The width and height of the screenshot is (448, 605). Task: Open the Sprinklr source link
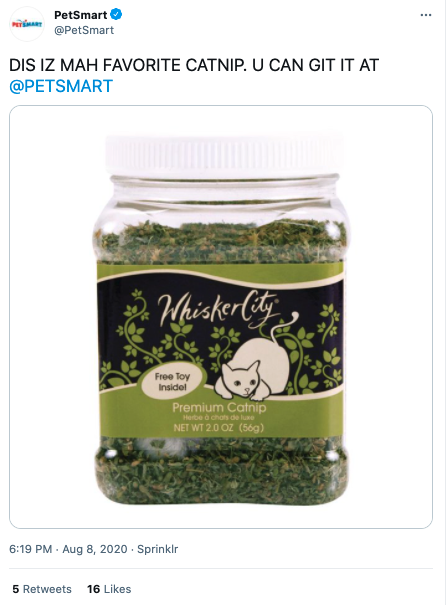pos(157,549)
